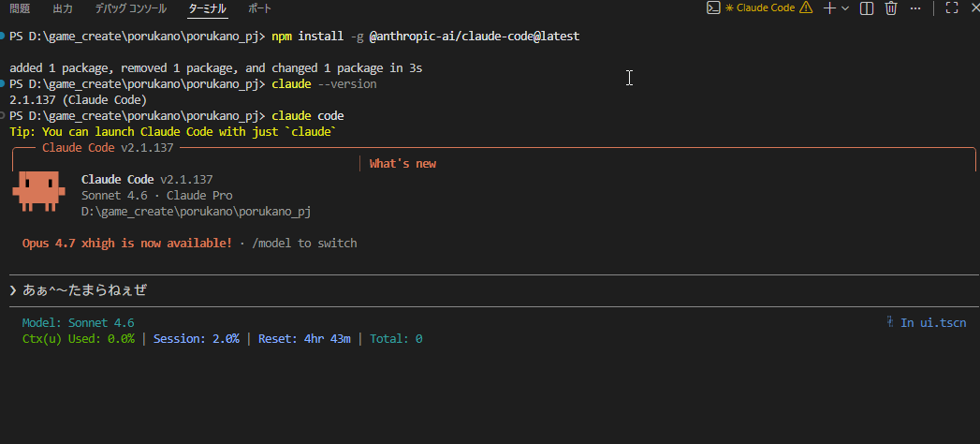The height and width of the screenshot is (444, 980).
Task: Click 'Ctx(u) Used: 0.0%' status entry
Action: coord(78,339)
